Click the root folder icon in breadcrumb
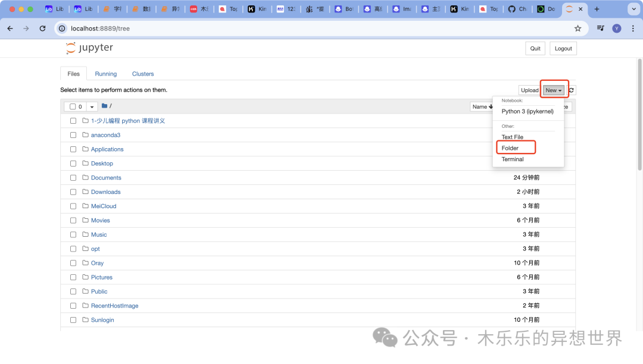This screenshot has width=643, height=364. (x=105, y=106)
